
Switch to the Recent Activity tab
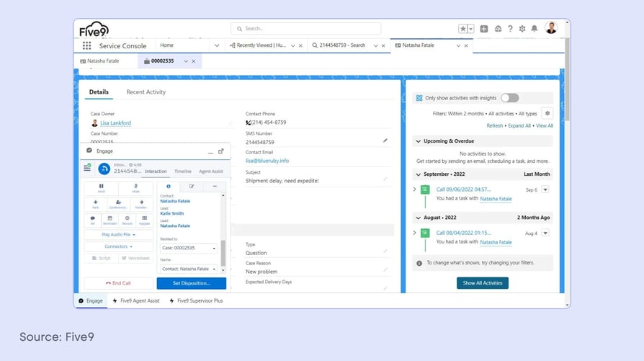(x=146, y=92)
